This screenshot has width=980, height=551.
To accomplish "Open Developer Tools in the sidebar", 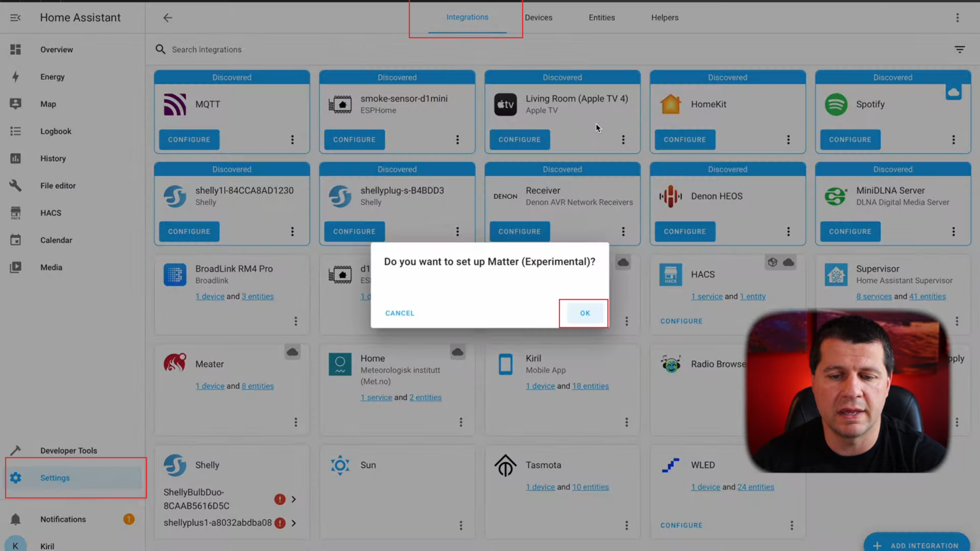I will click(68, 450).
